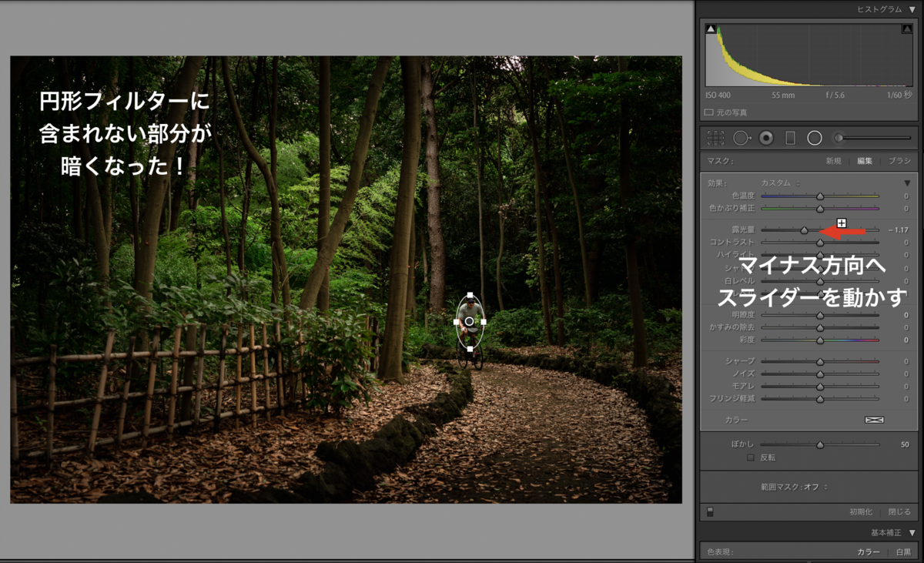
Task: Select the Graduated Filter tool
Action: tap(790, 138)
